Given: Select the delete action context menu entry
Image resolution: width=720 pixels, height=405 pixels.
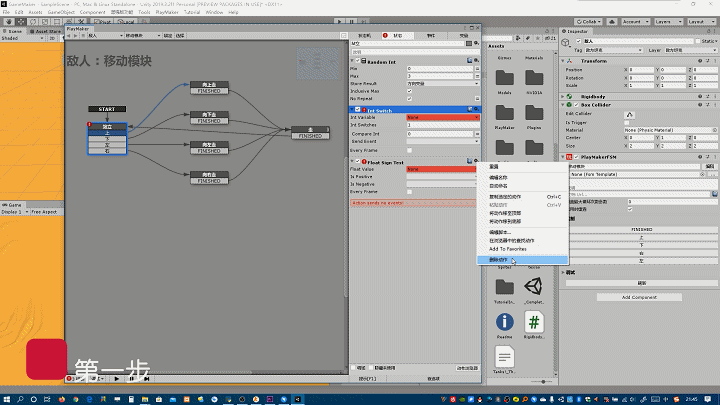Looking at the screenshot, I should point(498,260).
